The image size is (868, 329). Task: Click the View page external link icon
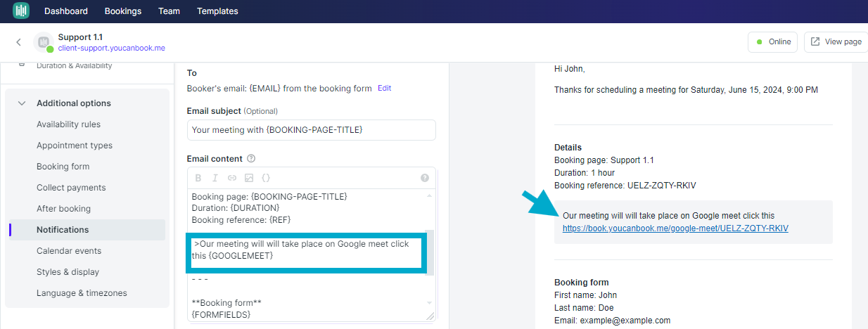point(816,41)
